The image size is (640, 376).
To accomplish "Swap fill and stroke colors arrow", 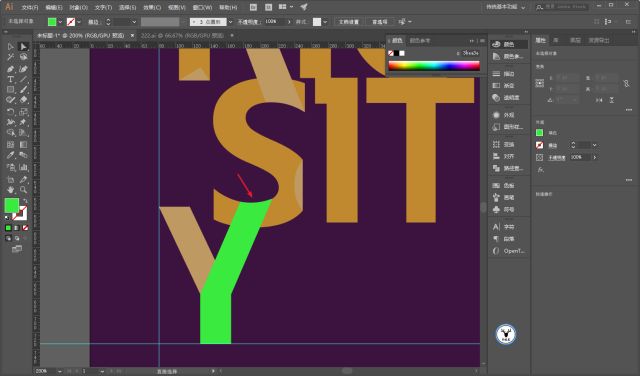I will coord(25,201).
